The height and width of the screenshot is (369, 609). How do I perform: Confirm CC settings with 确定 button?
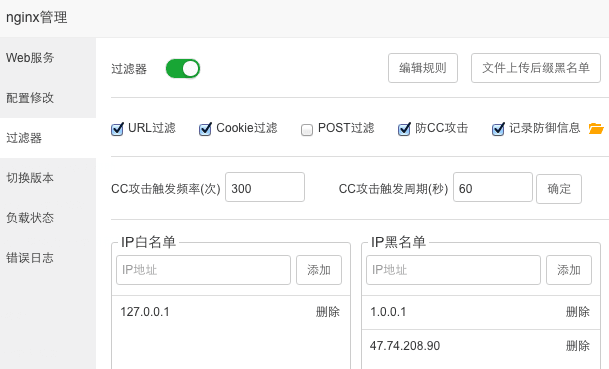559,189
